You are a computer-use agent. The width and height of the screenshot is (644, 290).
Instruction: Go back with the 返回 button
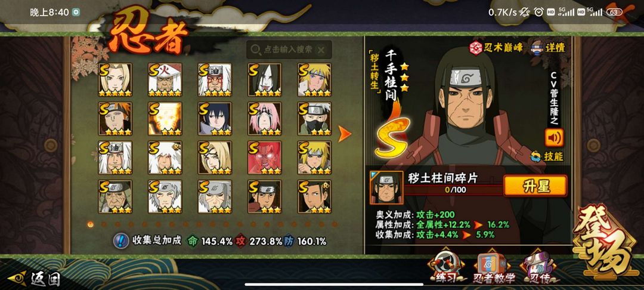(x=35, y=279)
